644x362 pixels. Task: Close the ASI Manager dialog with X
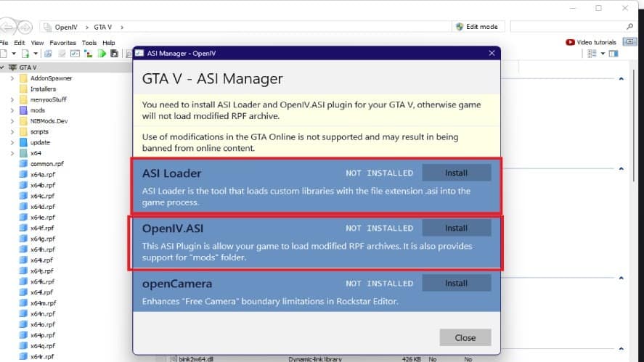pos(492,54)
